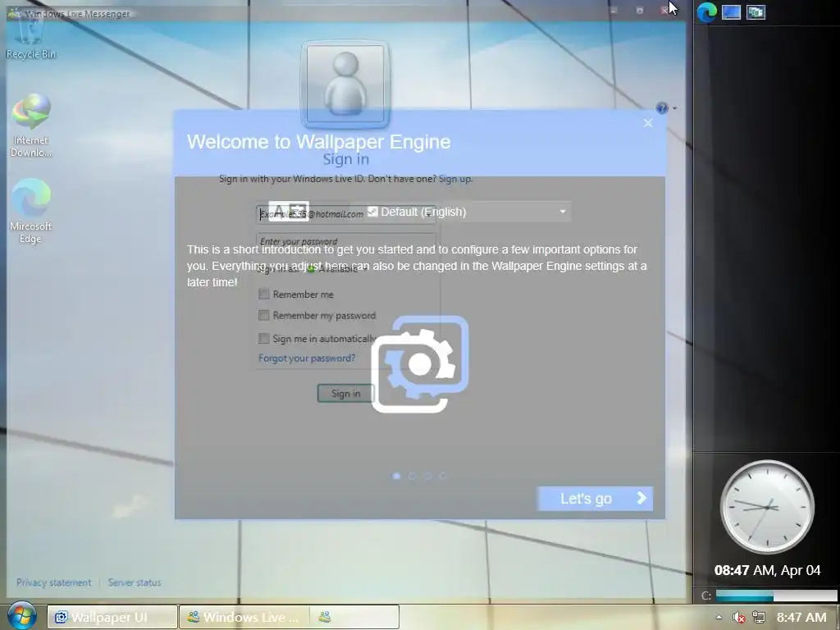Click the network tray icon
The width and height of the screenshot is (840, 630).
(x=758, y=618)
